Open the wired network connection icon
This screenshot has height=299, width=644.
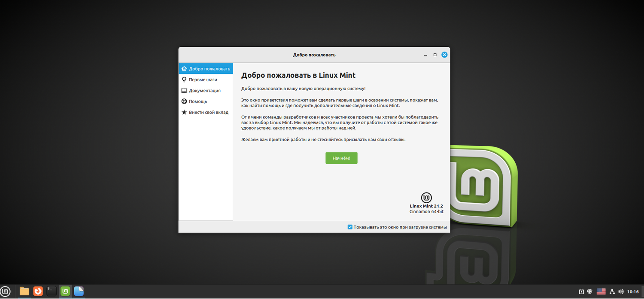[x=612, y=291]
